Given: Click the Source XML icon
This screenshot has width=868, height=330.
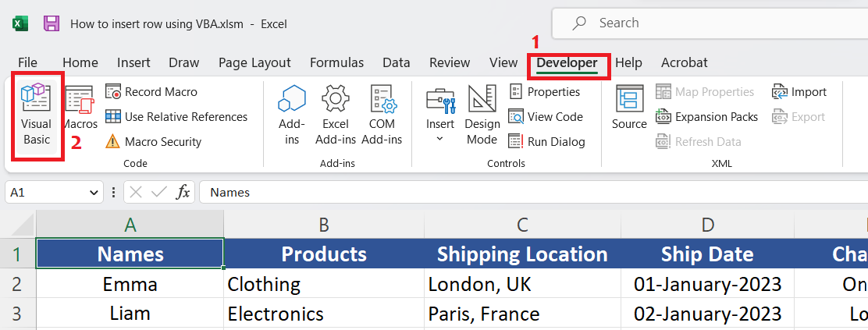Looking at the screenshot, I should (629, 108).
